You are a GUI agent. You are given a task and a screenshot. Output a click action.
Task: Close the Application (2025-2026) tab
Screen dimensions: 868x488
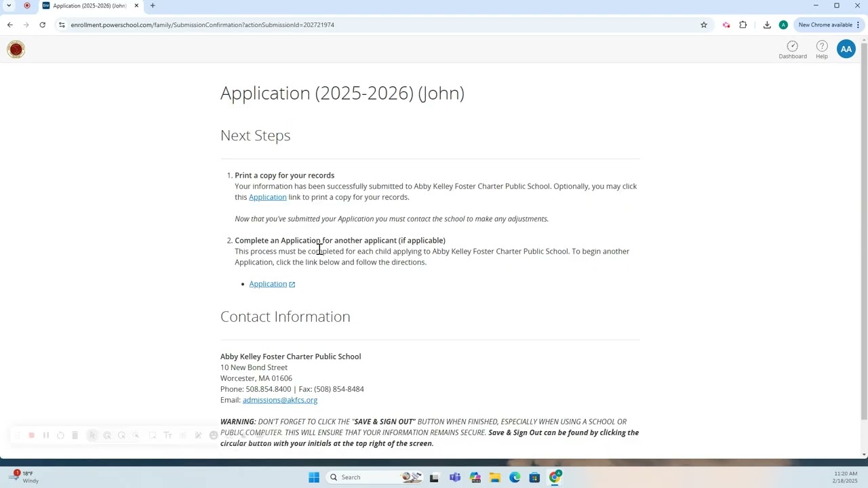click(136, 5)
